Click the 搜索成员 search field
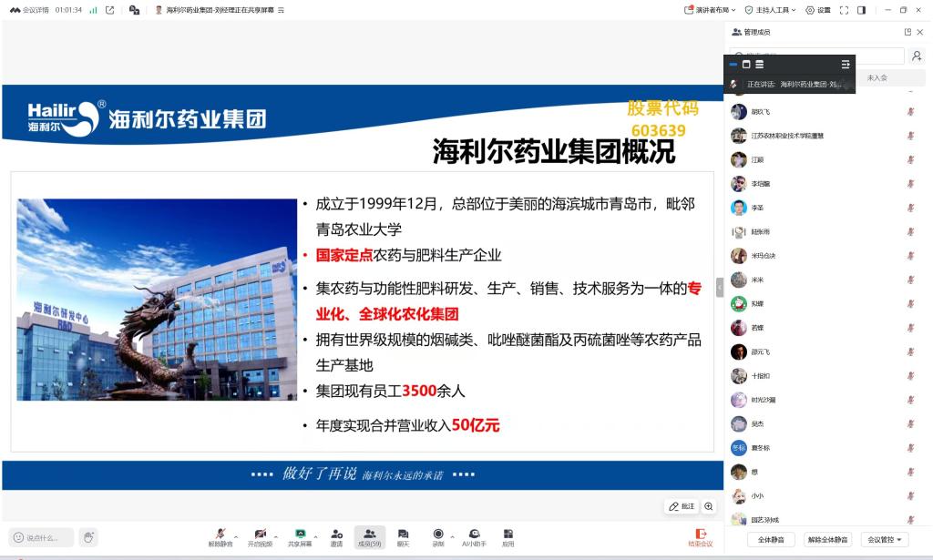The width and height of the screenshot is (933, 560). 816,56
